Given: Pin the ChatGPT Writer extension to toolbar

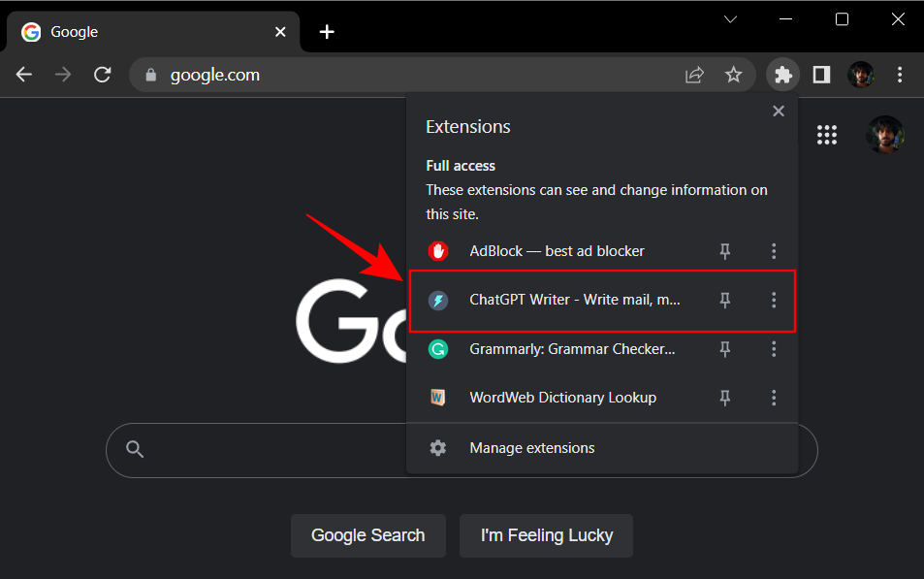Looking at the screenshot, I should (x=724, y=300).
